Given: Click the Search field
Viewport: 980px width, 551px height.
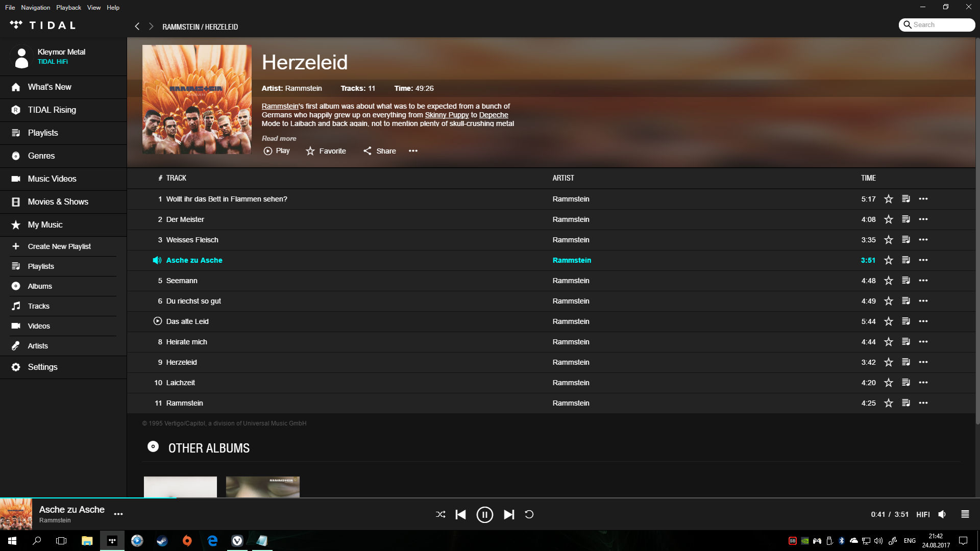Looking at the screenshot, I should click(937, 24).
